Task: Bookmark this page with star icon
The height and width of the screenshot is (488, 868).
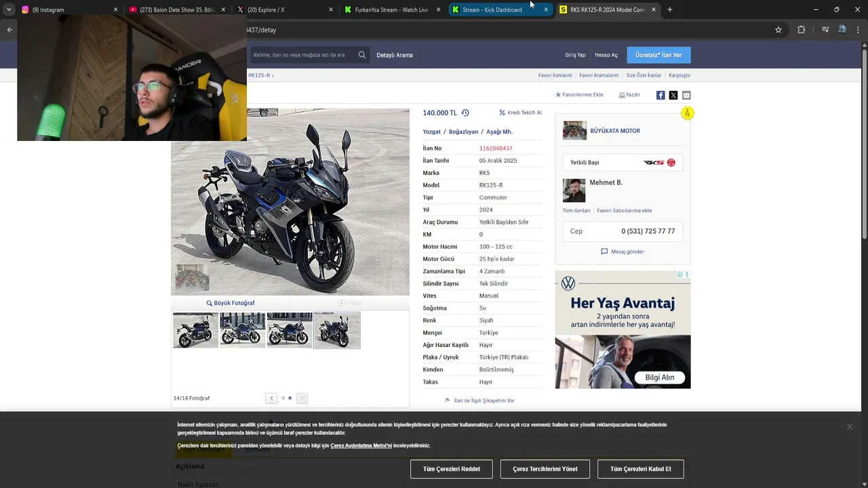Action: pyautogui.click(x=778, y=30)
